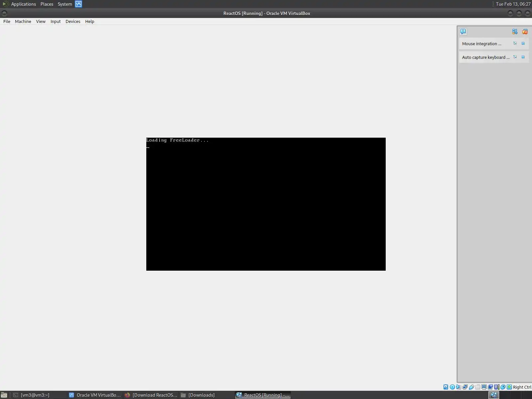532x399 pixels.
Task: Dismiss the Mouse integration notification
Action: tap(523, 43)
